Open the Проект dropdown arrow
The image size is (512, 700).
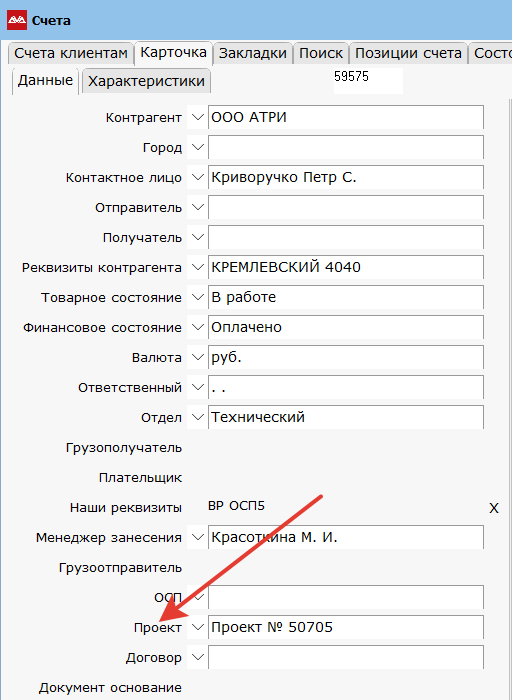[x=197, y=627]
